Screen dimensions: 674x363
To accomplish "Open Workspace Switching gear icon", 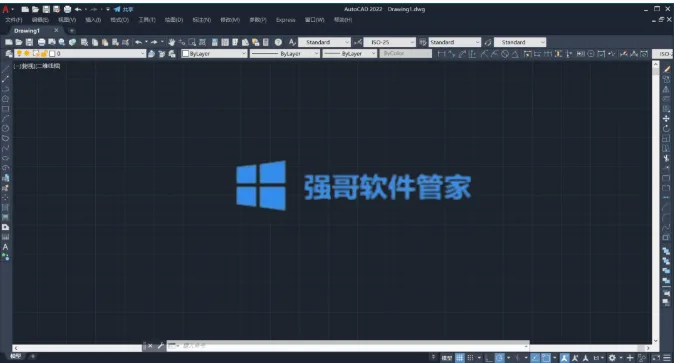I will (x=612, y=358).
